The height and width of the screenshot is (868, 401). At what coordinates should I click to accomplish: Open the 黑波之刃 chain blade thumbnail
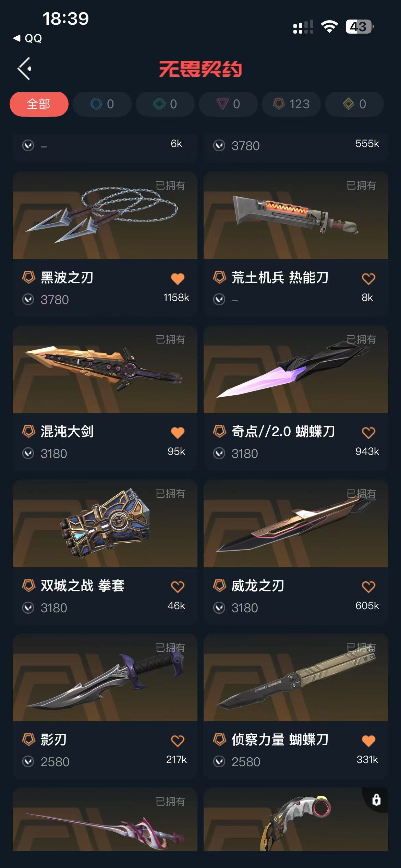point(105,215)
